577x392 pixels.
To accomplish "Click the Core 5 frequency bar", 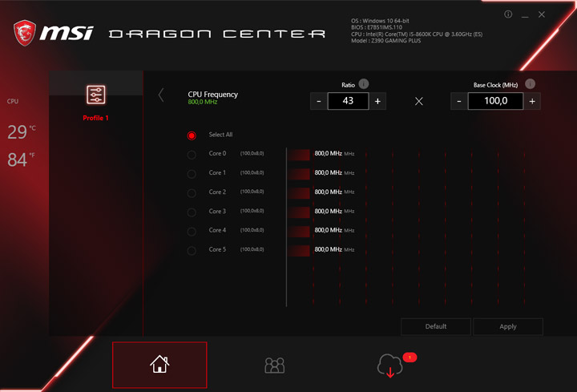I will click(299, 251).
